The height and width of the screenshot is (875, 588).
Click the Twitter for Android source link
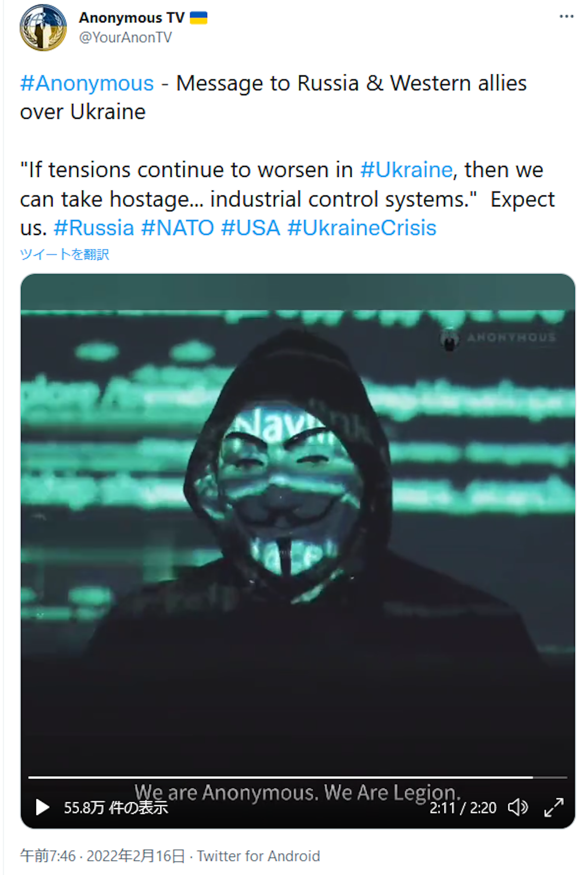click(258, 856)
